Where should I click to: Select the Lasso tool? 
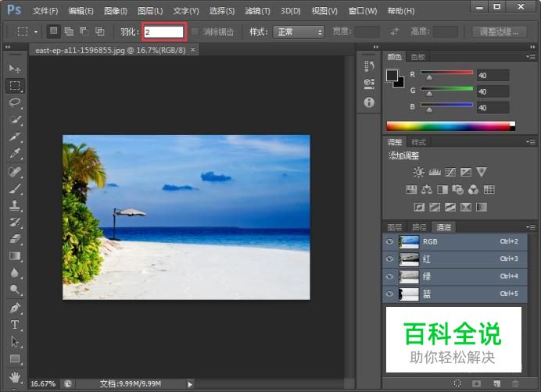pyautogui.click(x=15, y=103)
